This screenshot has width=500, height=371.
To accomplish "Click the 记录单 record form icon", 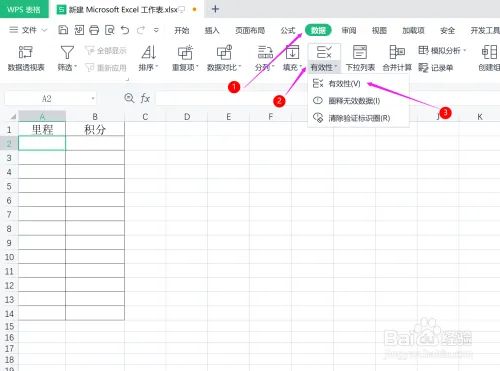I will click(423, 68).
